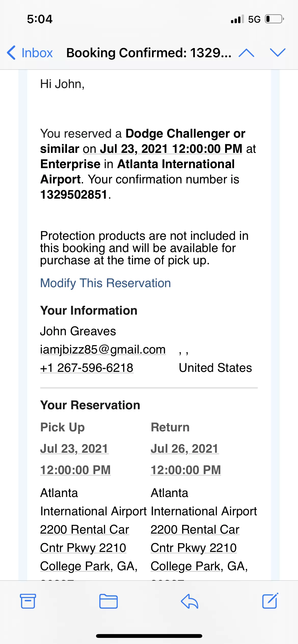Image resolution: width=298 pixels, height=644 pixels.
Task: Compose a new message icon
Action: point(270,601)
